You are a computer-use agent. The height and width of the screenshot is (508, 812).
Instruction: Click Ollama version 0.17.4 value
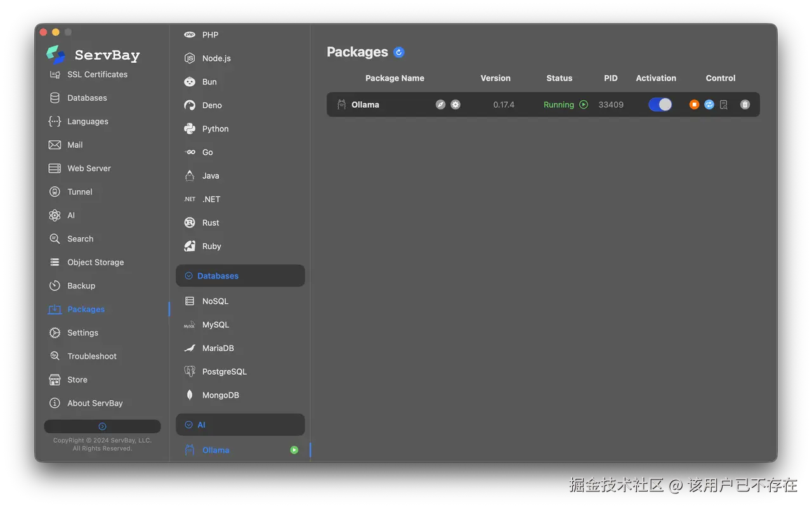click(x=504, y=105)
